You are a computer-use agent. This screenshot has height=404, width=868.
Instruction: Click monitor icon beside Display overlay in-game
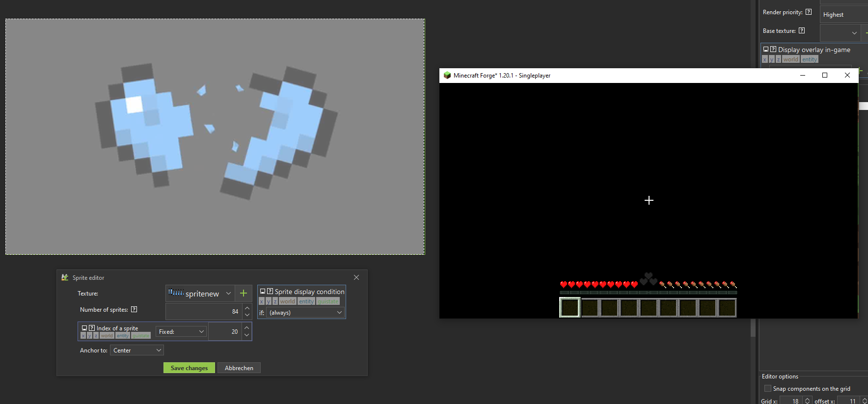click(766, 49)
